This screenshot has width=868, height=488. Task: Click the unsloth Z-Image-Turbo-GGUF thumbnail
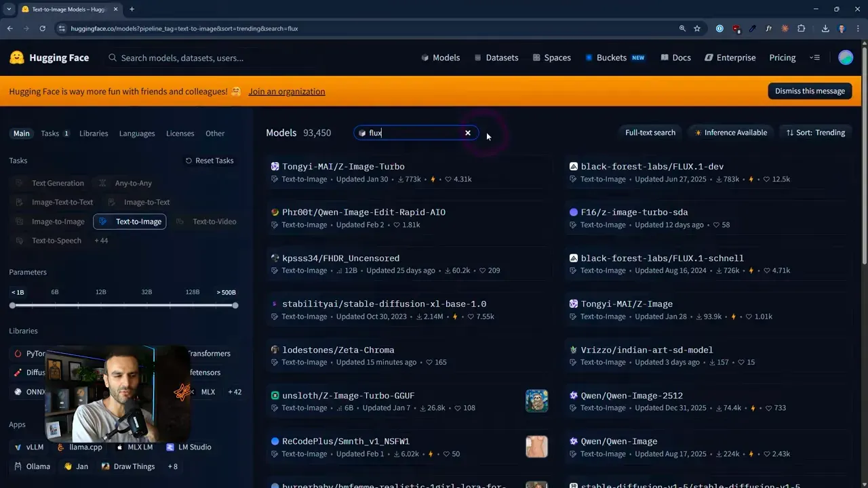(536, 401)
